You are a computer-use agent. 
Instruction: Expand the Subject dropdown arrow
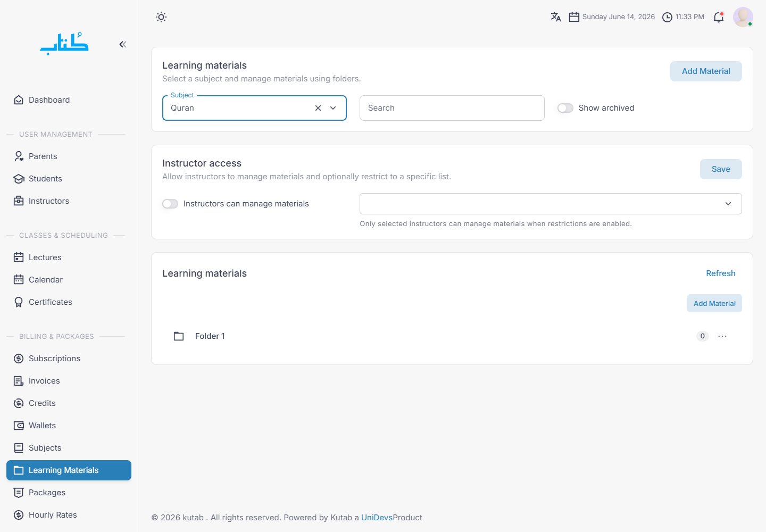(333, 108)
